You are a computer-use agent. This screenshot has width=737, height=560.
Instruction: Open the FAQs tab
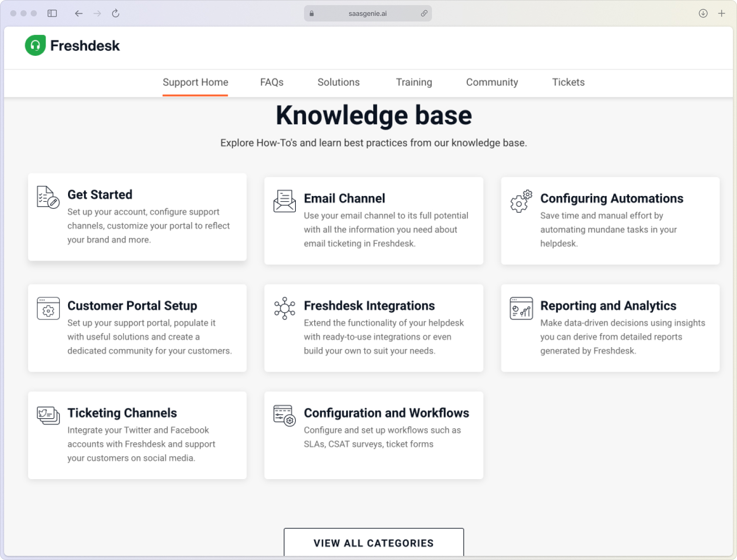(272, 82)
